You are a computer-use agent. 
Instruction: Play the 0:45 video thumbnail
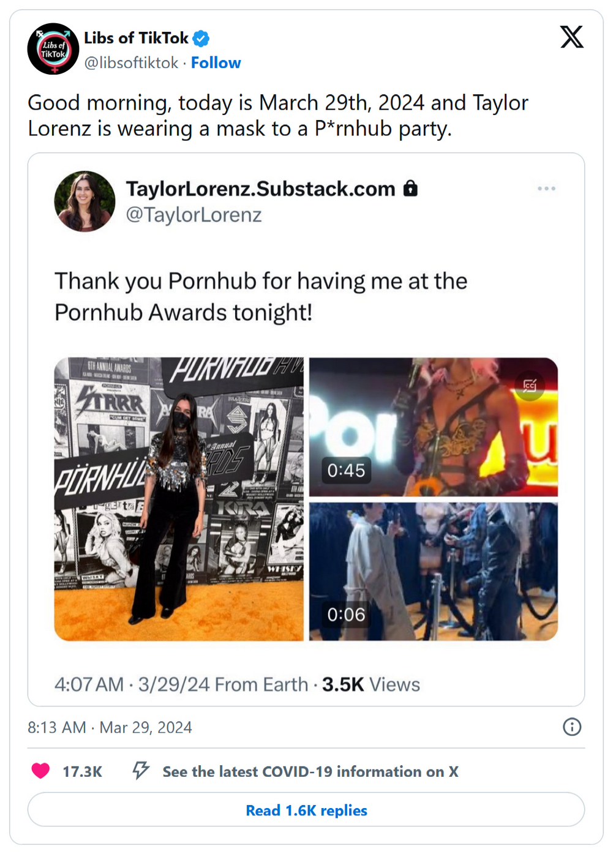(433, 427)
